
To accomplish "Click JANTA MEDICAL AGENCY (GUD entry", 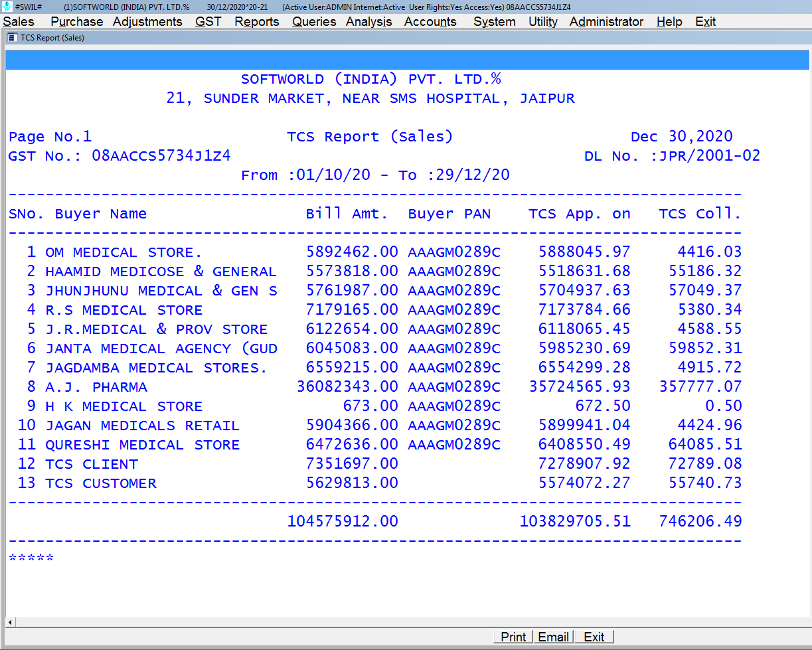I will [161, 349].
